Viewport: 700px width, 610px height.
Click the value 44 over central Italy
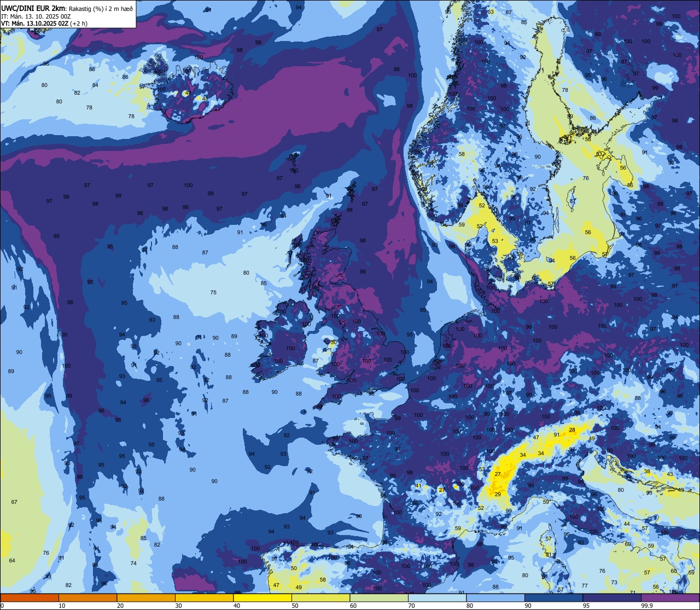[x=627, y=524]
